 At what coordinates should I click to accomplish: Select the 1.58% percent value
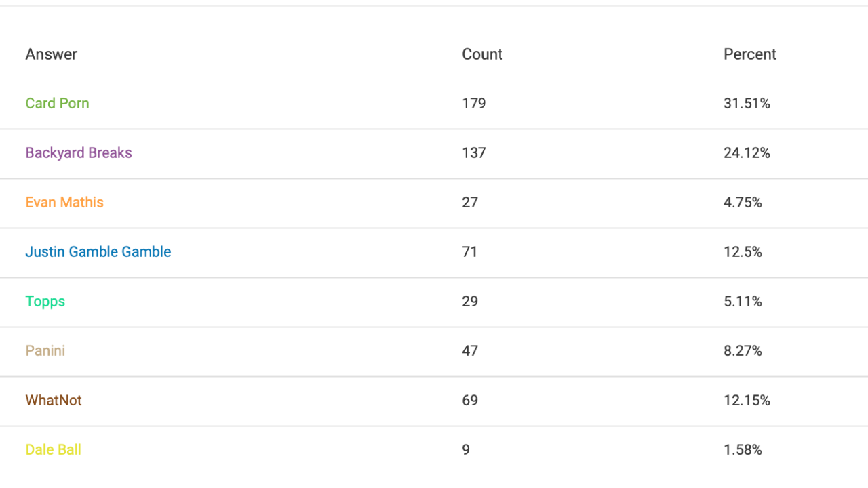point(743,449)
